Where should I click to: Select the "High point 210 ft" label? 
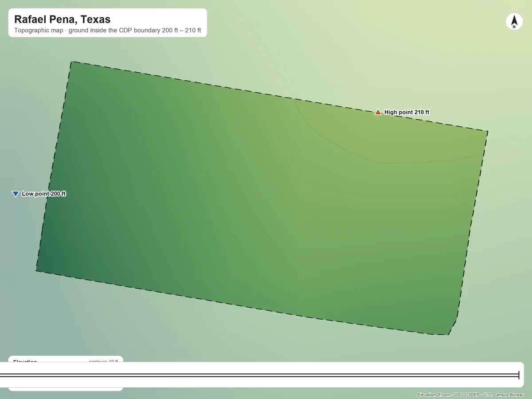[407, 112]
